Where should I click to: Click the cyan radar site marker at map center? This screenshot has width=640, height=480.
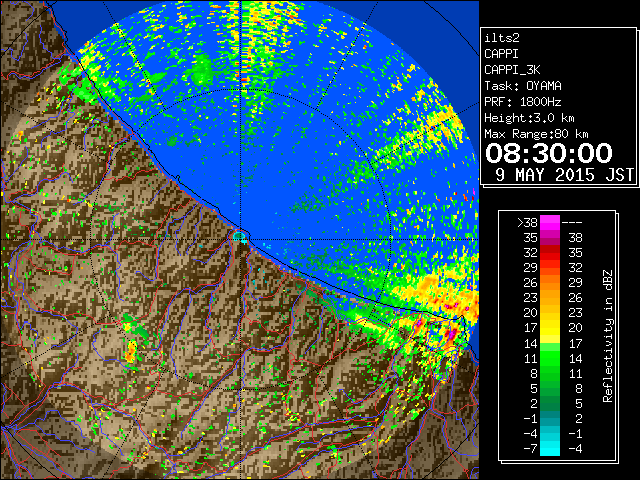(x=240, y=236)
